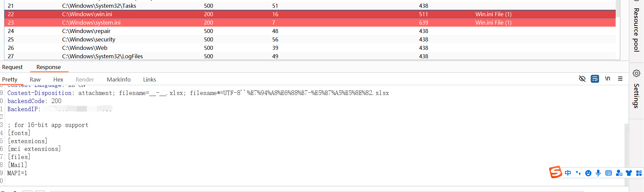Viewport: 644px width, 192px height.
Task: Toggle hide non-printable characters eye icon
Action: click(582, 79)
